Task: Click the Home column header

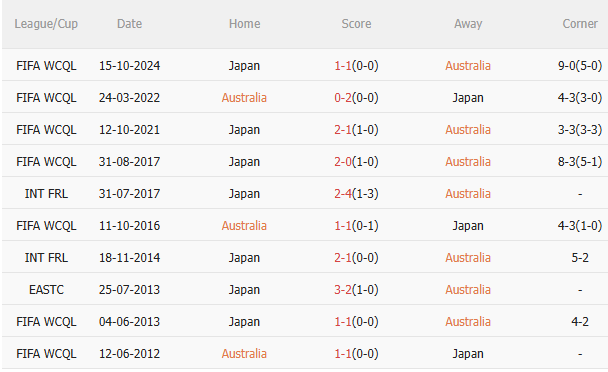Action: point(245,24)
